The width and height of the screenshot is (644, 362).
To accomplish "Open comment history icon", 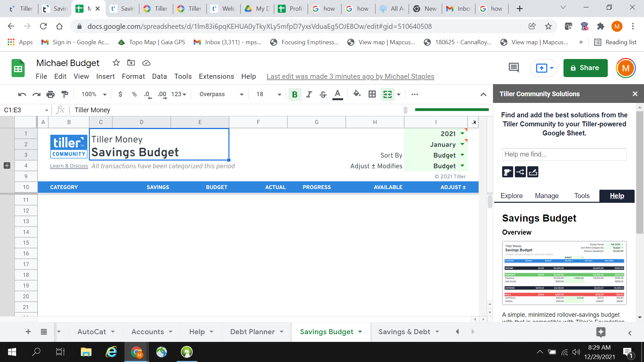I will 514,68.
